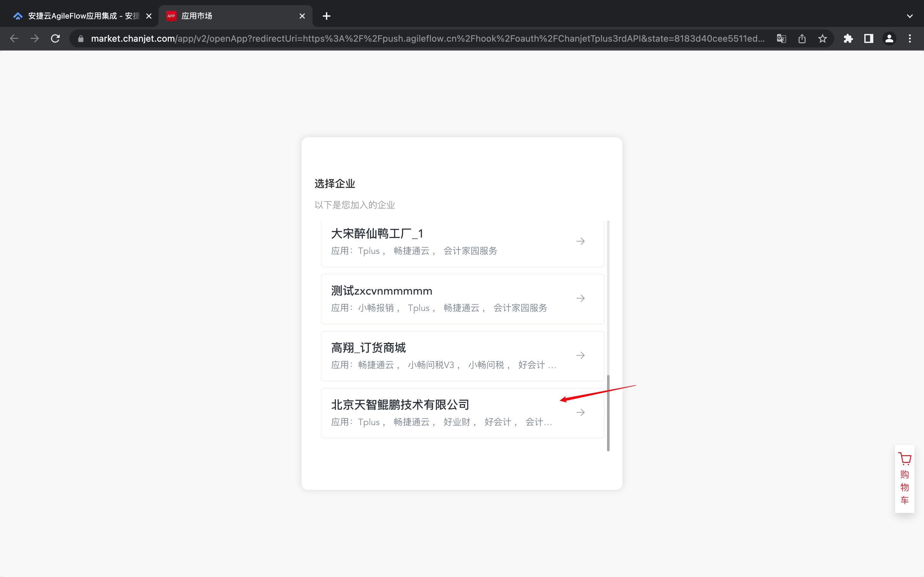Open the Chrome extensions menu
924x577 pixels.
point(848,38)
